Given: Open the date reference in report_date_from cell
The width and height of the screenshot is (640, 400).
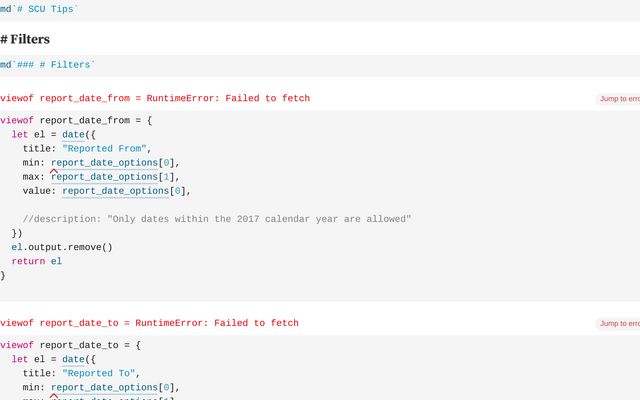Looking at the screenshot, I should pos(73,134).
